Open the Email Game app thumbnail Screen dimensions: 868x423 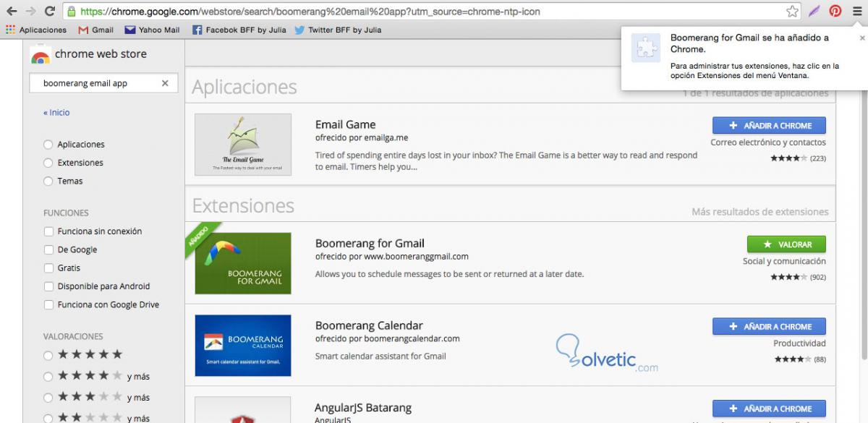[243, 145]
